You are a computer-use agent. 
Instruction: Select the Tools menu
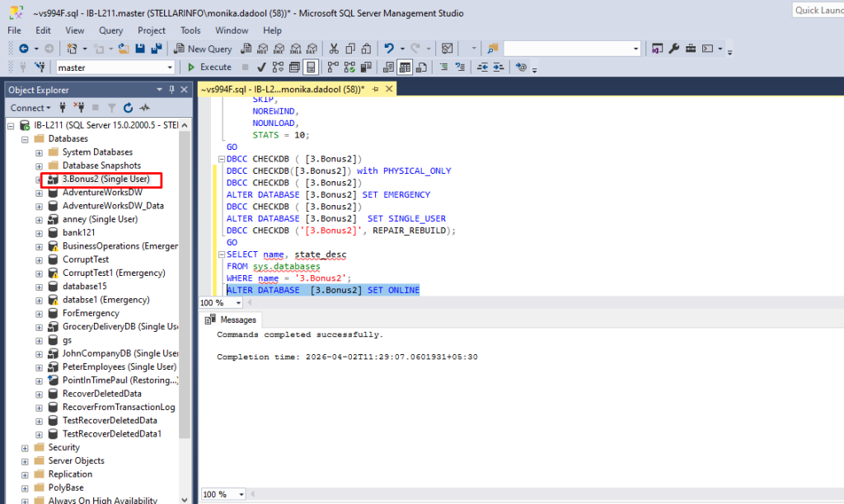tap(190, 30)
